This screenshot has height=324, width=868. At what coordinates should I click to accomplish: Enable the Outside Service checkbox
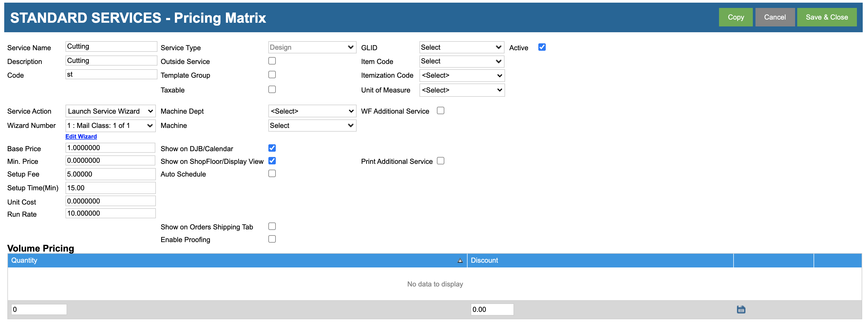[x=272, y=61]
